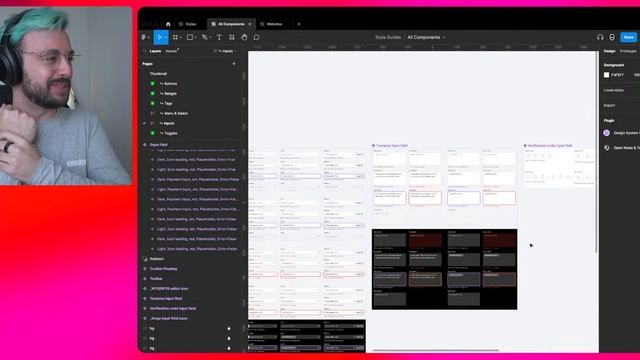Image resolution: width=640 pixels, height=360 pixels.
Task: Open the shape tools dropdown
Action: click(196, 37)
